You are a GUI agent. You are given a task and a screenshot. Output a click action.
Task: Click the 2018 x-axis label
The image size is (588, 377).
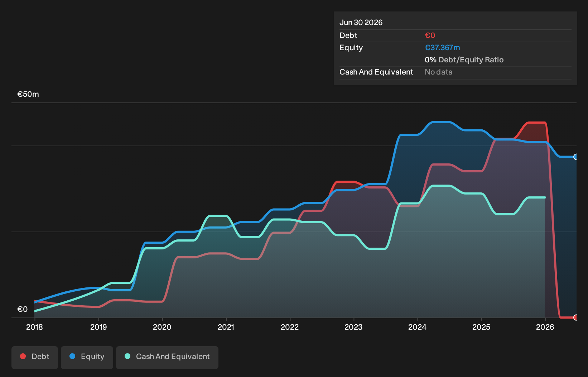click(x=34, y=327)
